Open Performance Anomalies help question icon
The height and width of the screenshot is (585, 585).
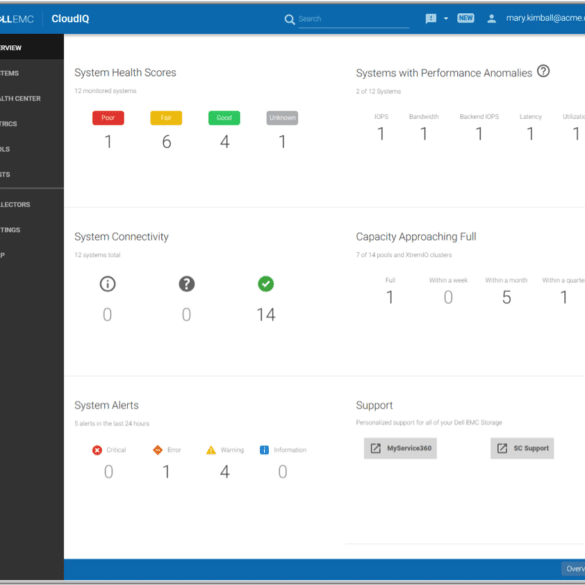click(x=543, y=71)
